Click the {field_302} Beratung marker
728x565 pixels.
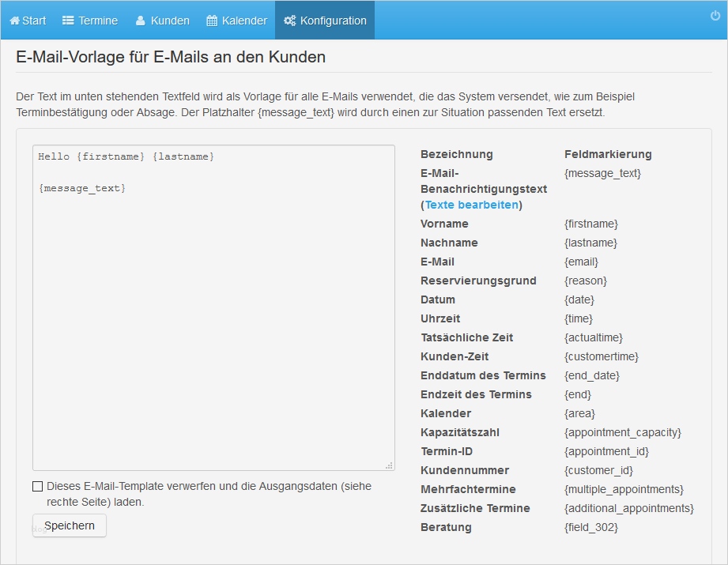590,527
